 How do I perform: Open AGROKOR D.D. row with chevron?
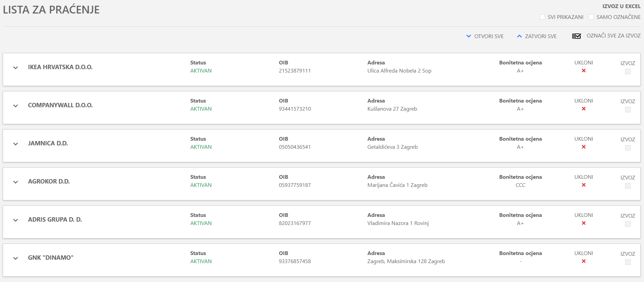click(16, 182)
